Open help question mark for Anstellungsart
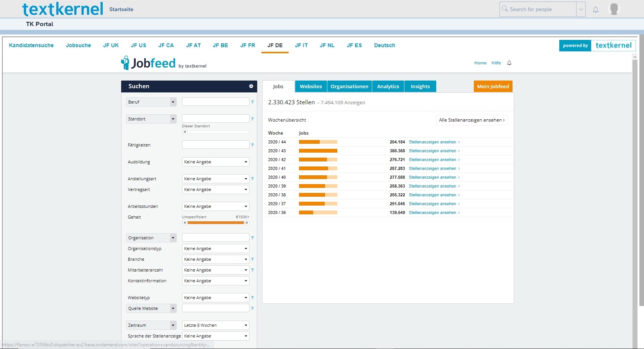Screen dimensions: 644x349 coord(252,179)
